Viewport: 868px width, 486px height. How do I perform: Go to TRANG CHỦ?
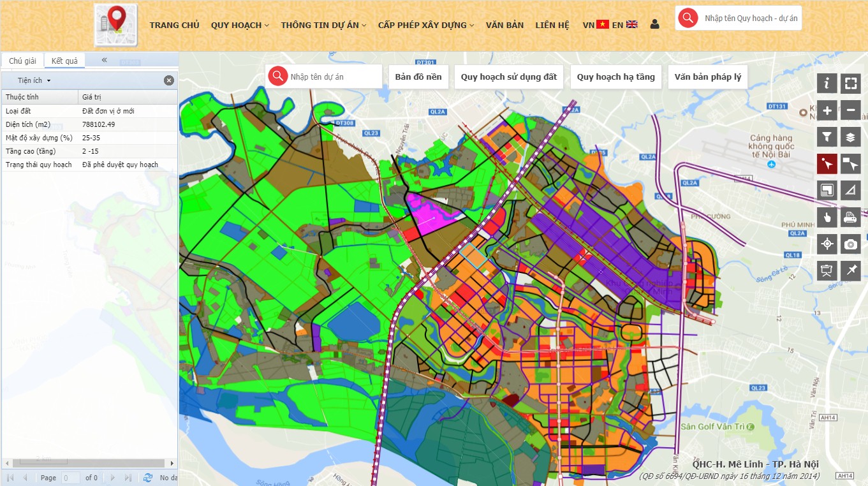click(x=175, y=25)
